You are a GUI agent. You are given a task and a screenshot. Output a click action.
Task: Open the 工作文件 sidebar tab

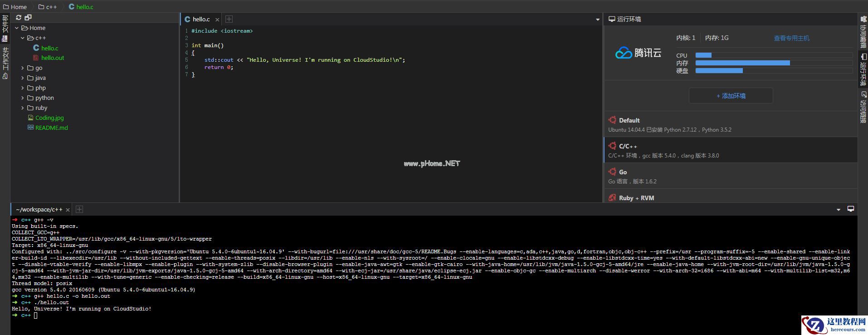click(x=5, y=63)
